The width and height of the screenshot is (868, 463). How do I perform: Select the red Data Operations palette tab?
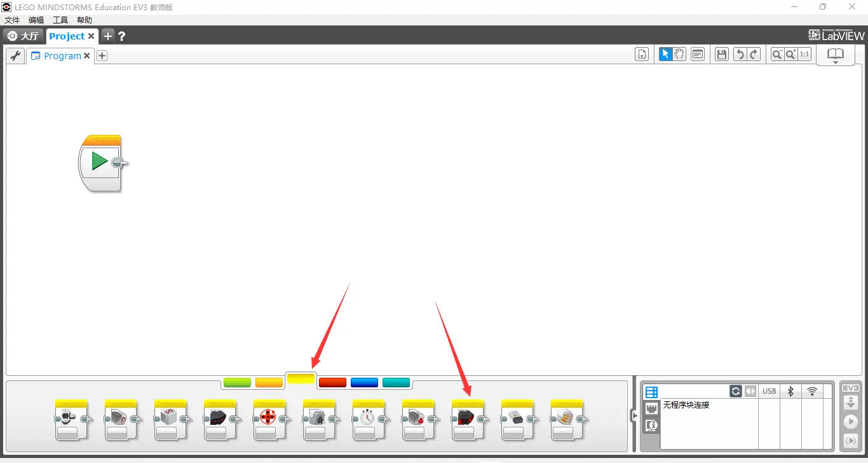[x=332, y=382]
